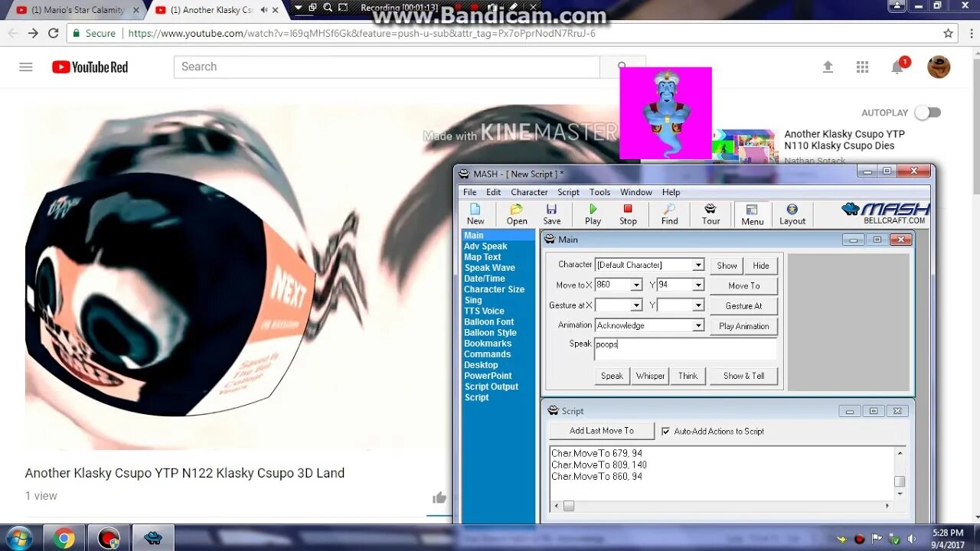Click the YouTube Red logo

pyautogui.click(x=90, y=67)
